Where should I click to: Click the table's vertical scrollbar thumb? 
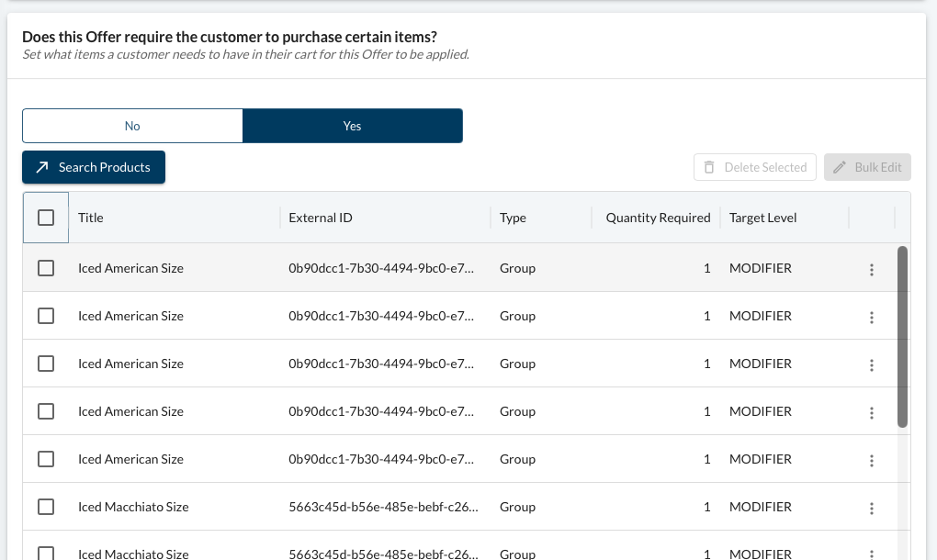click(x=902, y=337)
